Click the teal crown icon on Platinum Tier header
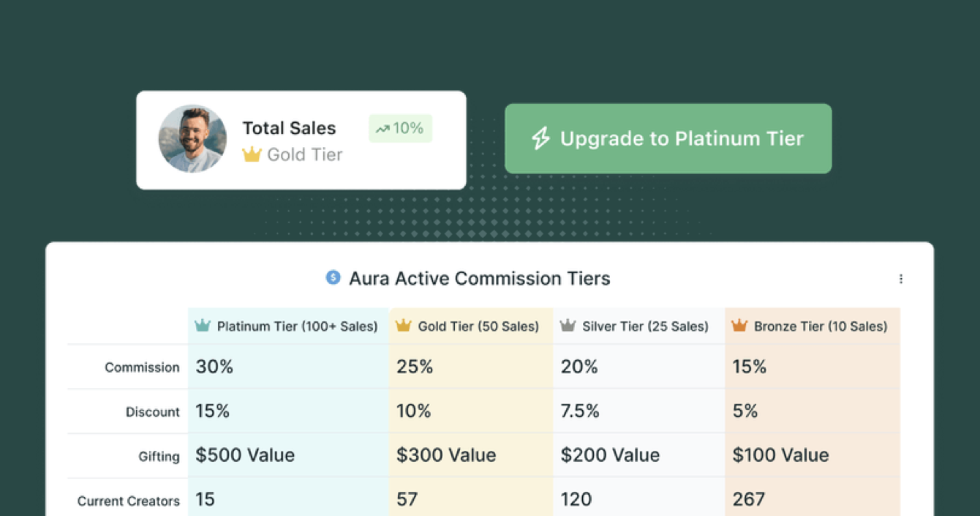980x516 pixels. [203, 326]
